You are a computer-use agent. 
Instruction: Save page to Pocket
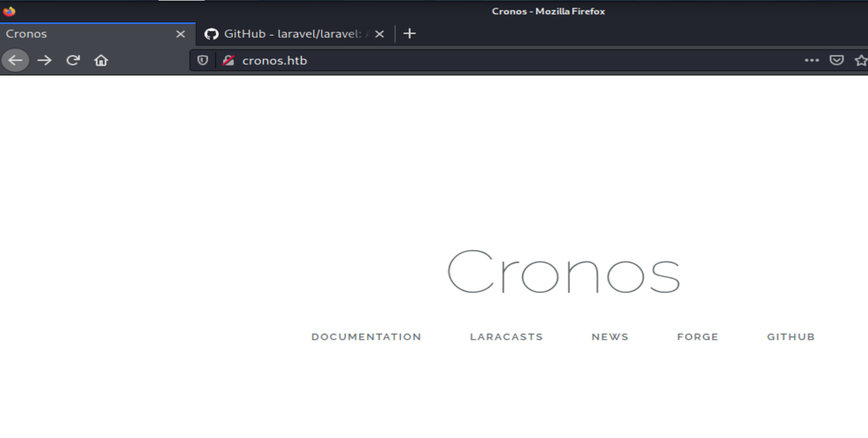click(x=837, y=60)
